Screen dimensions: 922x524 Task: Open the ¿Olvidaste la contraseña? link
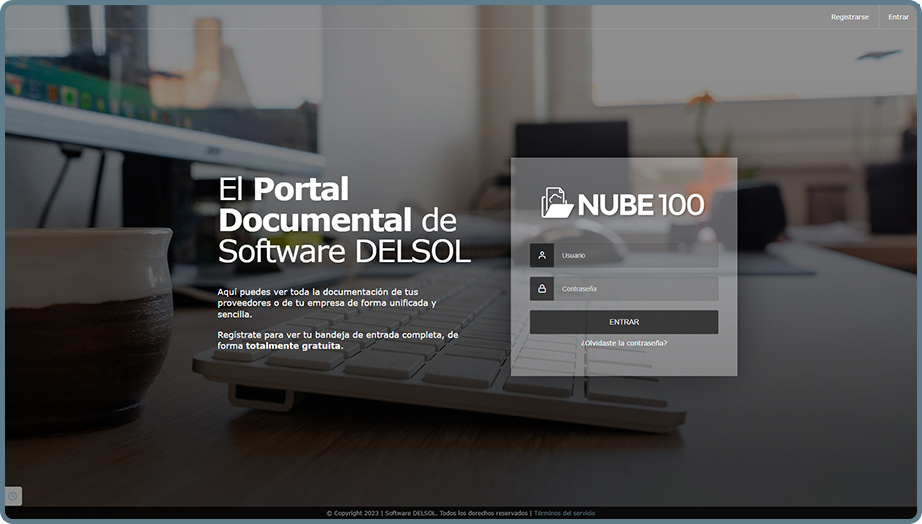(x=624, y=343)
